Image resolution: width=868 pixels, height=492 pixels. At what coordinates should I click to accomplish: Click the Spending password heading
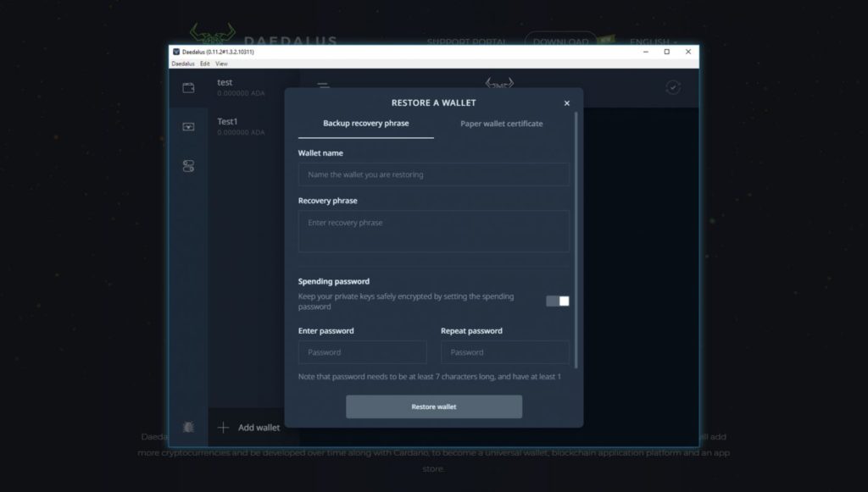point(334,281)
